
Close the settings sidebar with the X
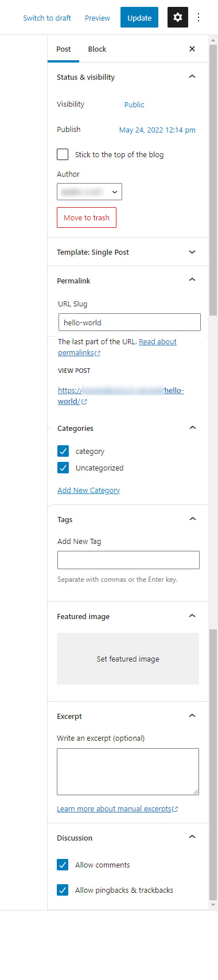pos(192,49)
